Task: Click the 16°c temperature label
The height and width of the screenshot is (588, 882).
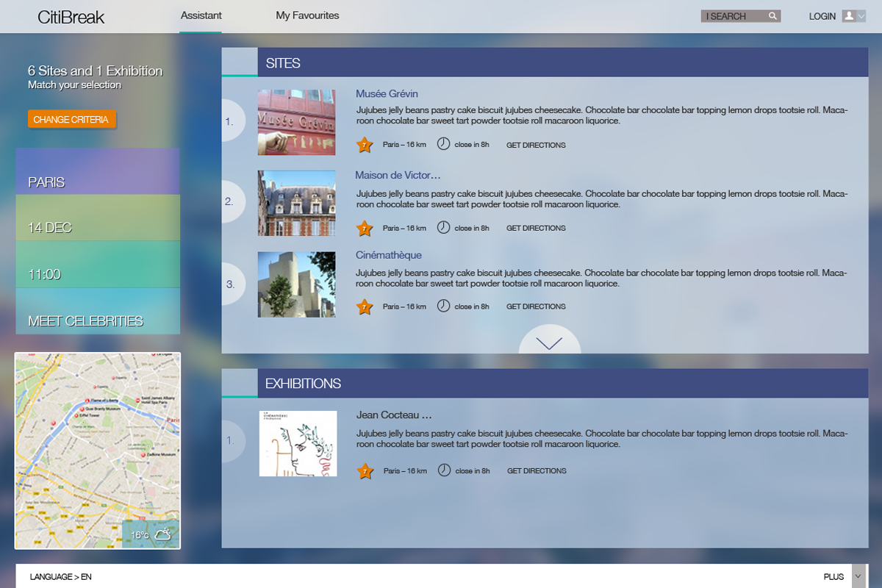Action: click(x=140, y=535)
